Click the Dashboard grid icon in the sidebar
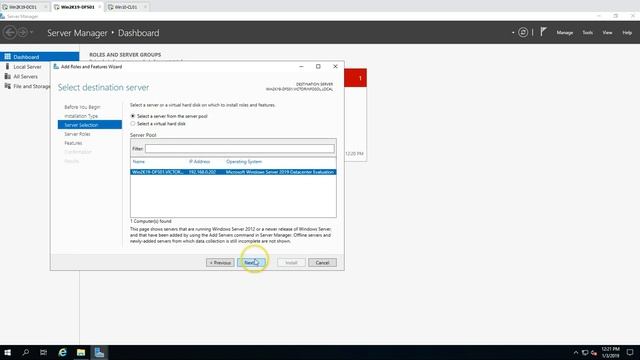Viewport: 640px width, 360px height. [x=7, y=57]
